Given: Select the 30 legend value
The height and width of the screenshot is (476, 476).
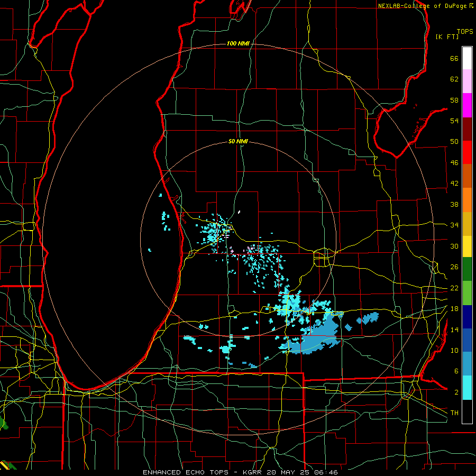Looking at the screenshot, I should [x=454, y=246].
